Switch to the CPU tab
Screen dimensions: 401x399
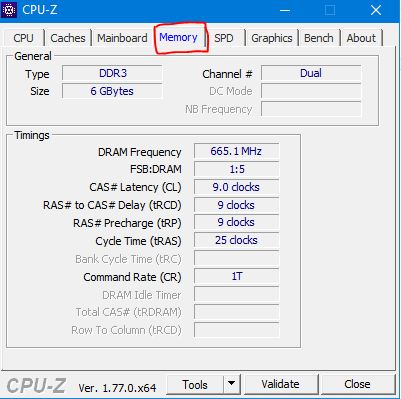click(23, 38)
